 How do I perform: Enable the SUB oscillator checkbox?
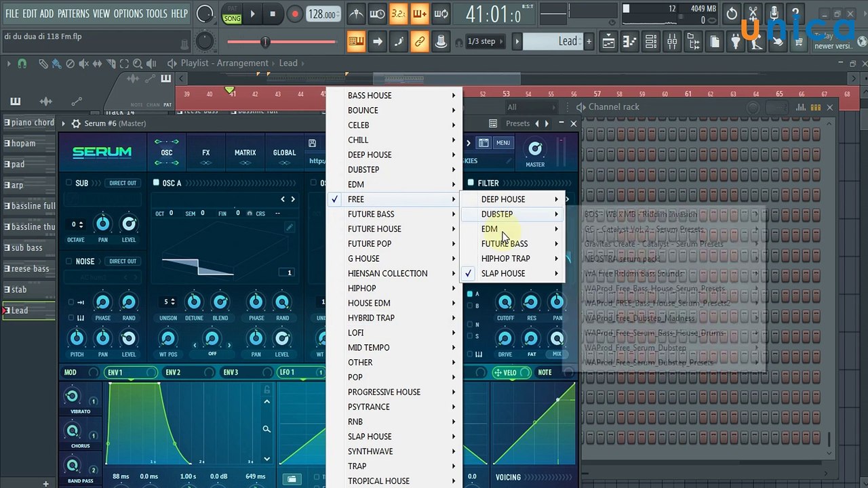pos(68,183)
